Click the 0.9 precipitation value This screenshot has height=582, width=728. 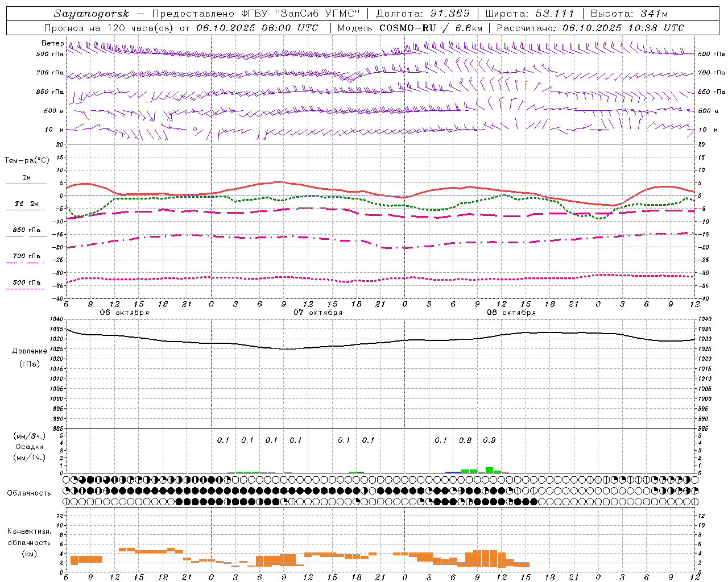point(489,440)
